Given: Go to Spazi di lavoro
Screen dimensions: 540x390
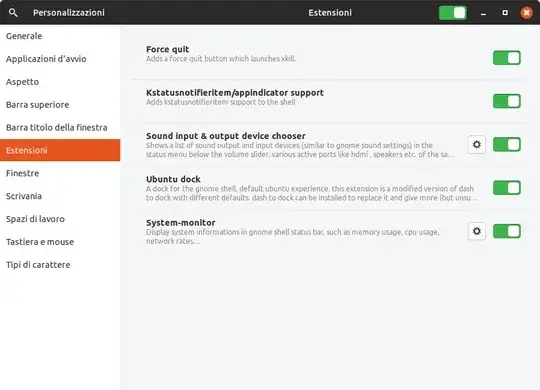Looking at the screenshot, I should (60, 219).
